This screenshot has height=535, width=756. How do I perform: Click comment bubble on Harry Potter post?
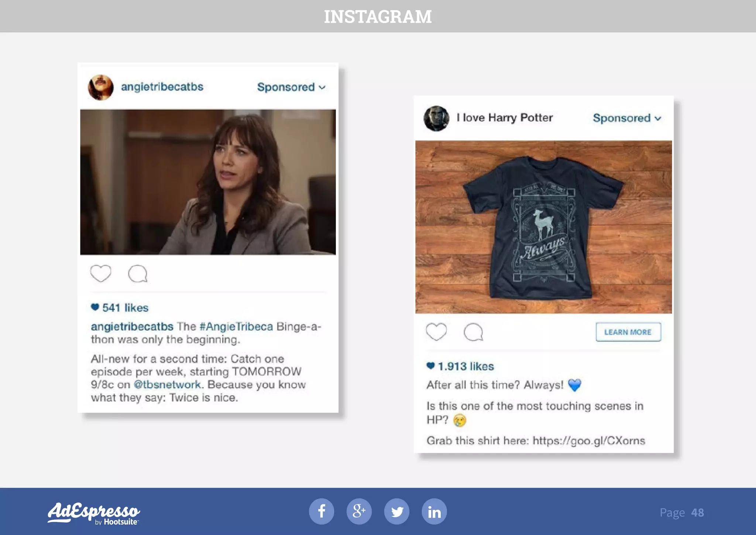(473, 332)
